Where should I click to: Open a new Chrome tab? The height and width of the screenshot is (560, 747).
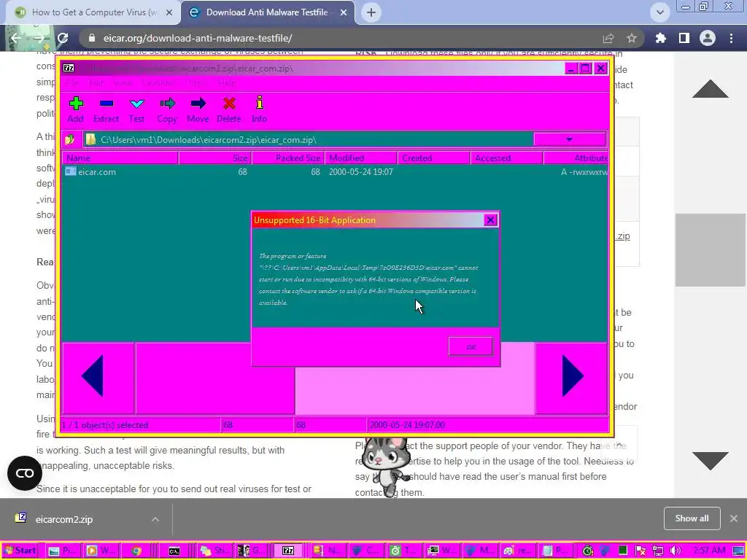371,12
